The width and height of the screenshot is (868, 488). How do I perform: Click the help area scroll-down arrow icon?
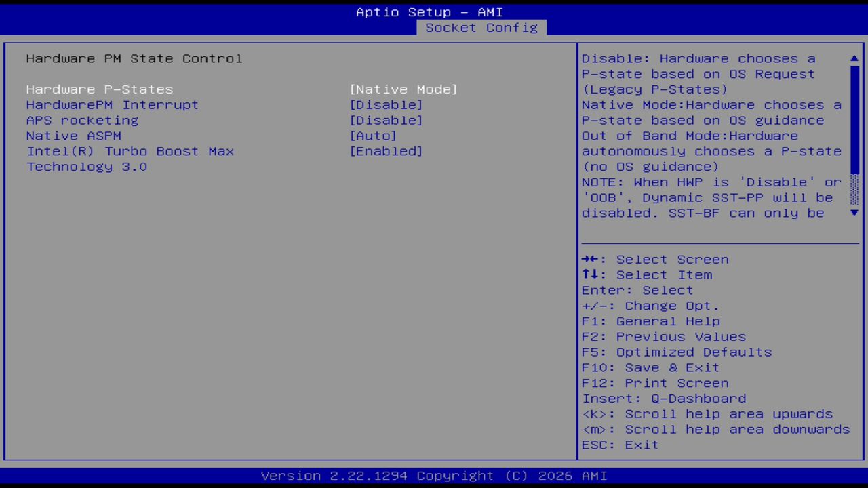coord(854,213)
